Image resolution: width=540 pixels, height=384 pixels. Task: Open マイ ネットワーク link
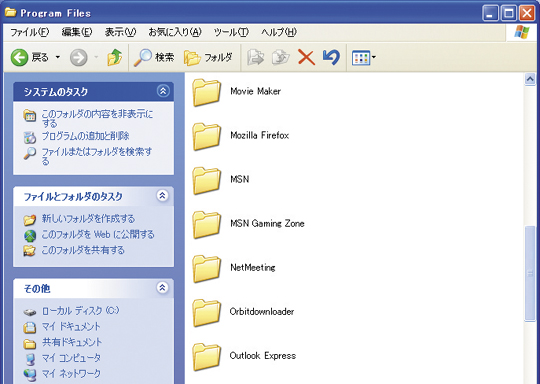(x=71, y=373)
